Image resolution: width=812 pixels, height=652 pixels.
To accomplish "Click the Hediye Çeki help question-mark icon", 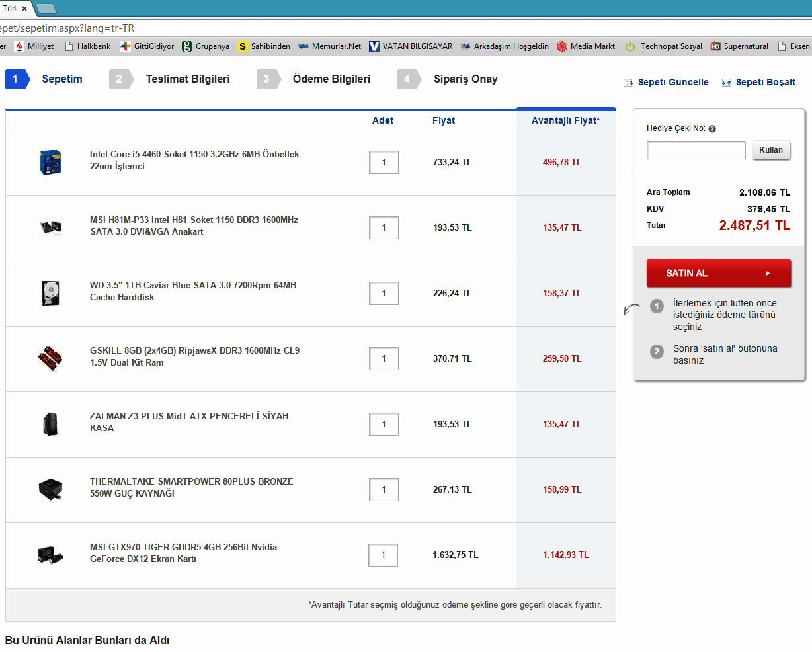I will [712, 129].
